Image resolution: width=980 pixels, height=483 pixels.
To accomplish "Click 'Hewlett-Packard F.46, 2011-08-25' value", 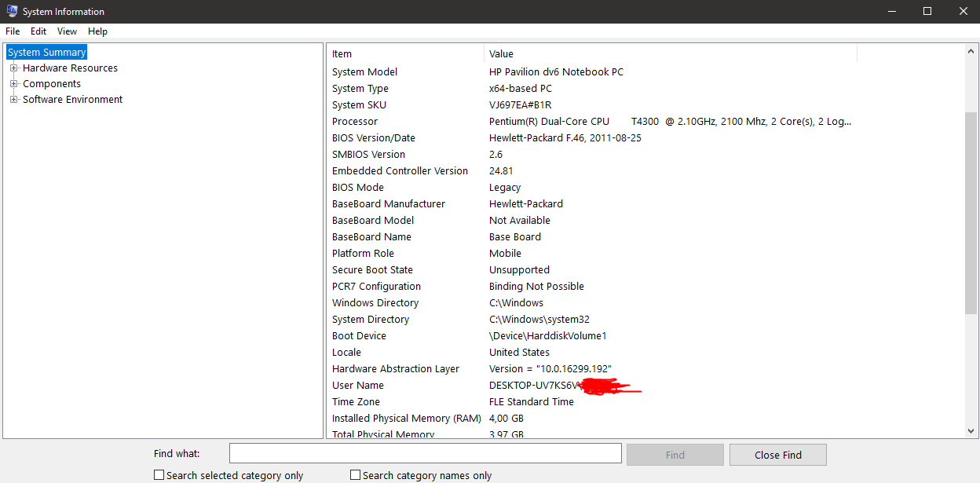I will [x=565, y=138].
